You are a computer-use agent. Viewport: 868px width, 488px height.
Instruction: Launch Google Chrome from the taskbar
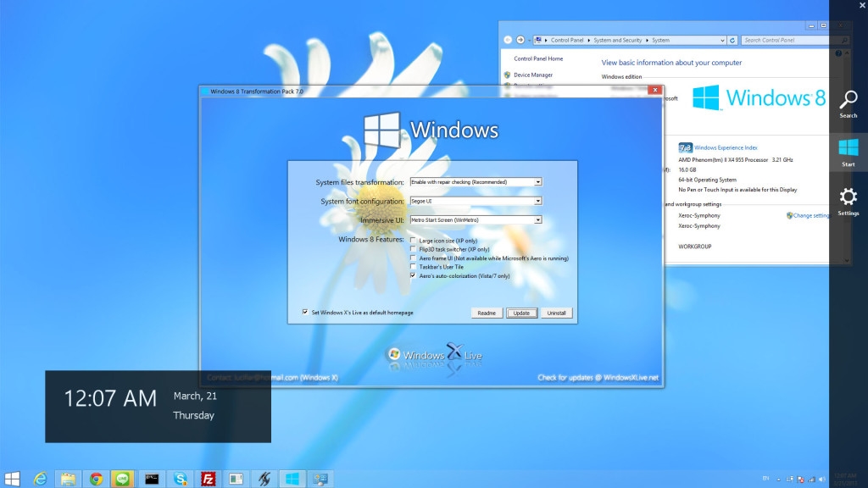96,479
